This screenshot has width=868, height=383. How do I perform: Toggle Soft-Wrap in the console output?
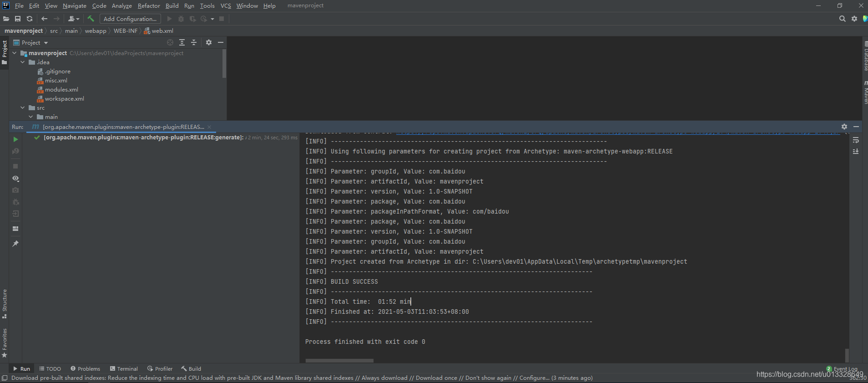(856, 140)
